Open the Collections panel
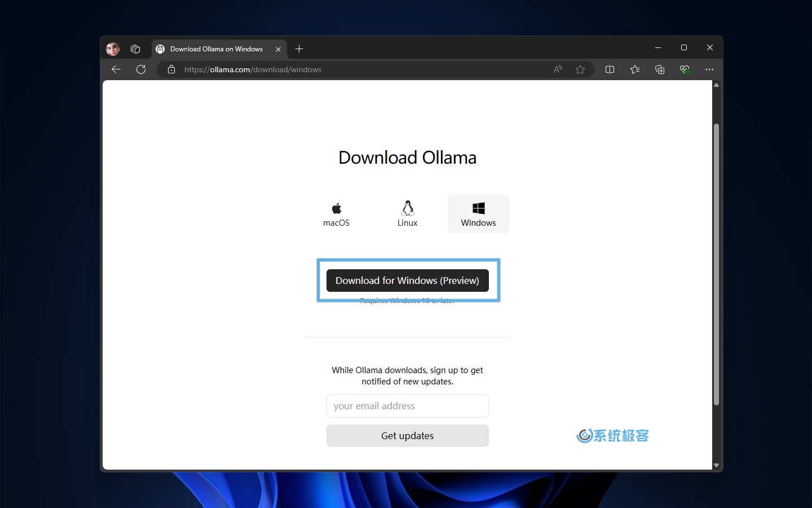 point(660,69)
